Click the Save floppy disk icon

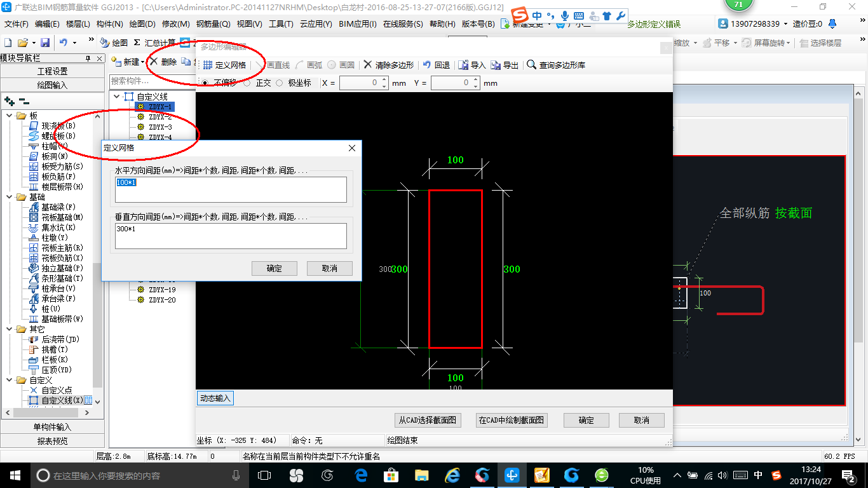click(x=45, y=43)
